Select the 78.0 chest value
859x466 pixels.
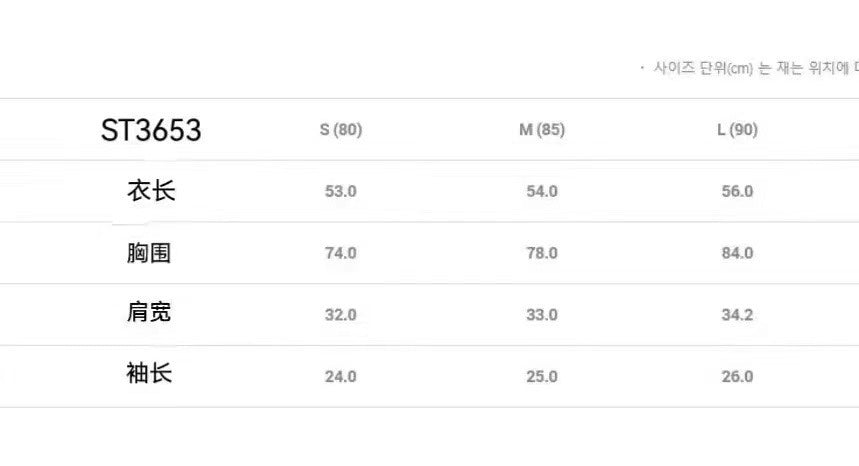click(x=542, y=253)
